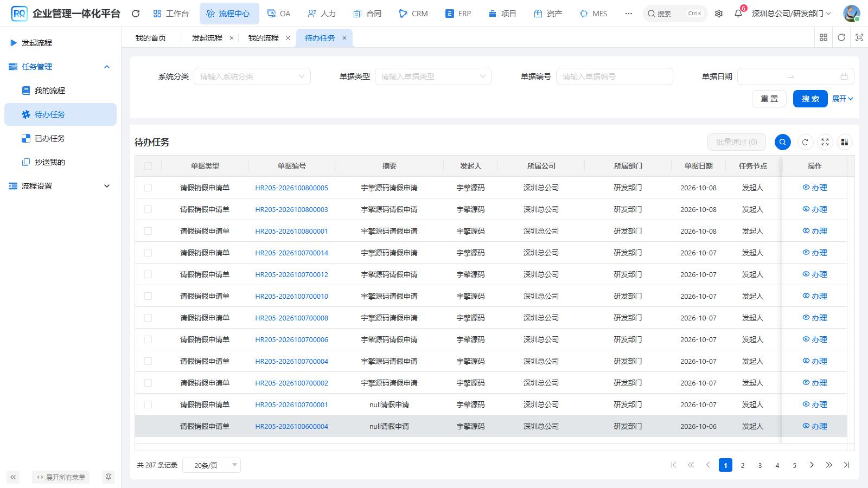The width and height of the screenshot is (868, 488).
Task: Collapse the sidebar with double-arrow icon
Action: (x=13, y=477)
